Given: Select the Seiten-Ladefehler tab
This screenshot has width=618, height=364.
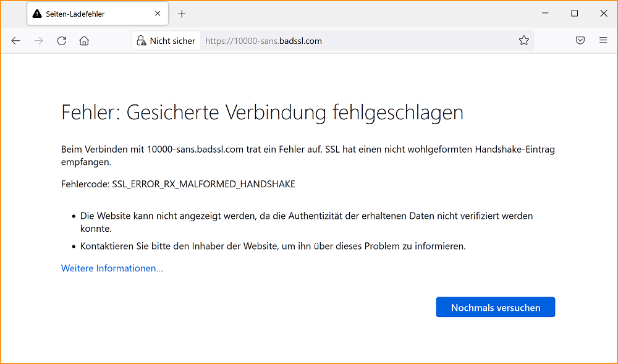Looking at the screenshot, I should (x=98, y=14).
